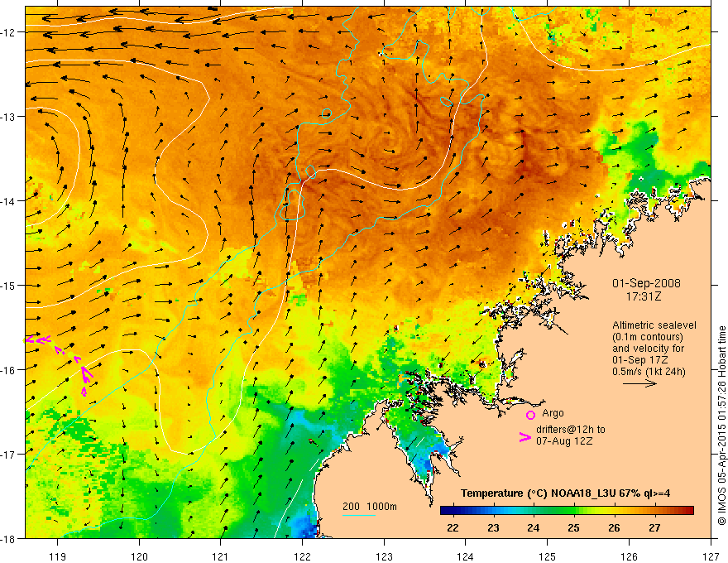Click the 'Argo' legend label
This screenshot has width=728, height=563.
coord(553,413)
